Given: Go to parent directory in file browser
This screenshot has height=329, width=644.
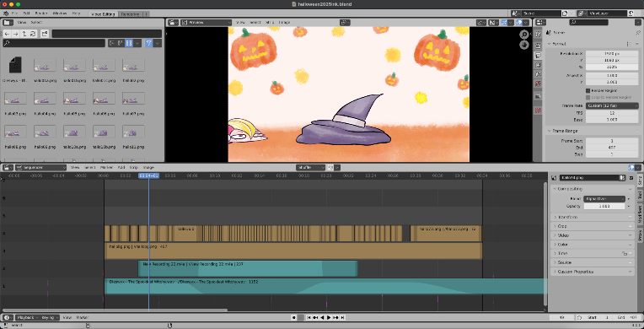Looking at the screenshot, I should pyautogui.click(x=24, y=34).
